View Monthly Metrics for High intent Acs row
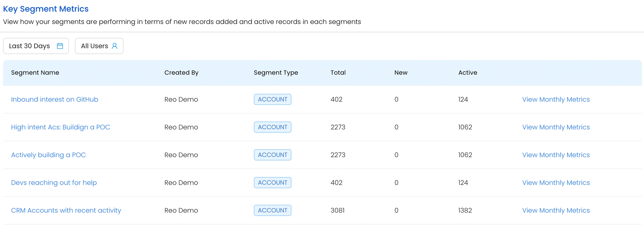 click(x=556, y=127)
